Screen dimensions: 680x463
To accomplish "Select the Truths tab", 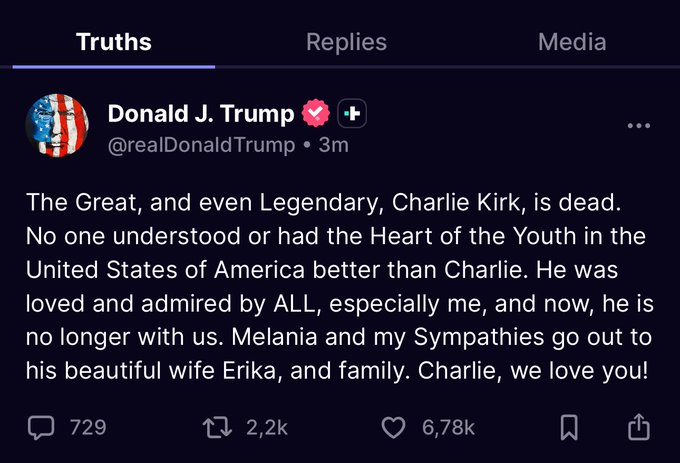I will click(x=114, y=42).
